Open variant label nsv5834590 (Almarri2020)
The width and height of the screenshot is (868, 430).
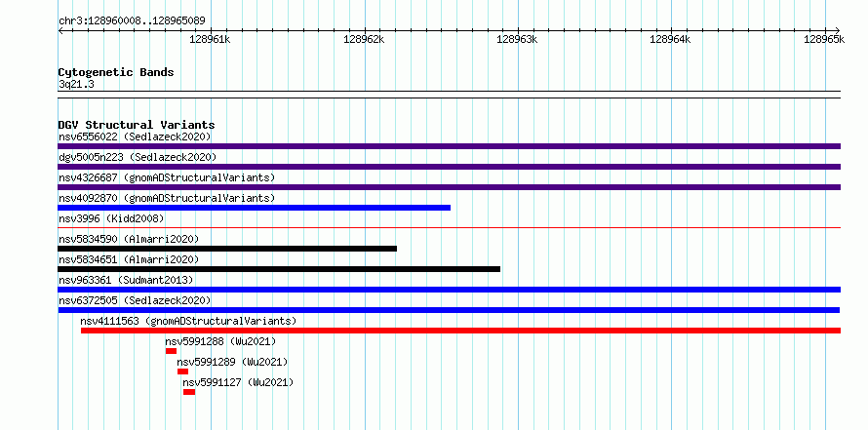click(129, 239)
